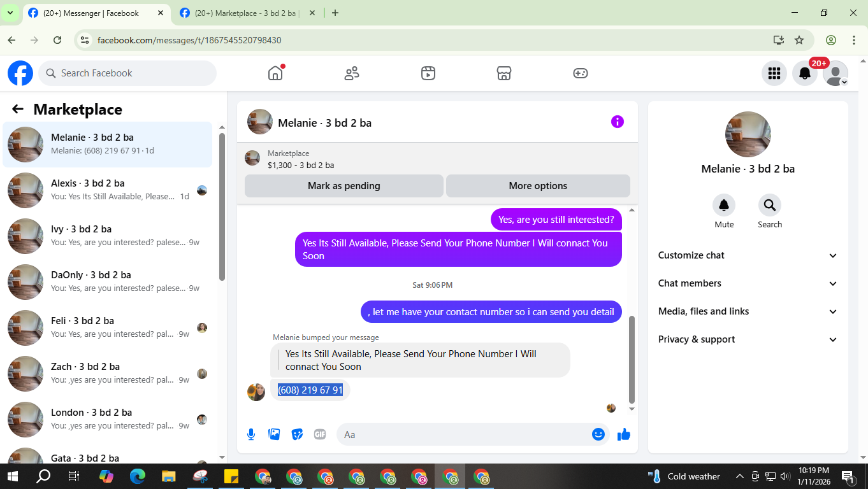Open the Feli conversation
Image resolution: width=868 pixels, height=489 pixels.
click(107, 328)
